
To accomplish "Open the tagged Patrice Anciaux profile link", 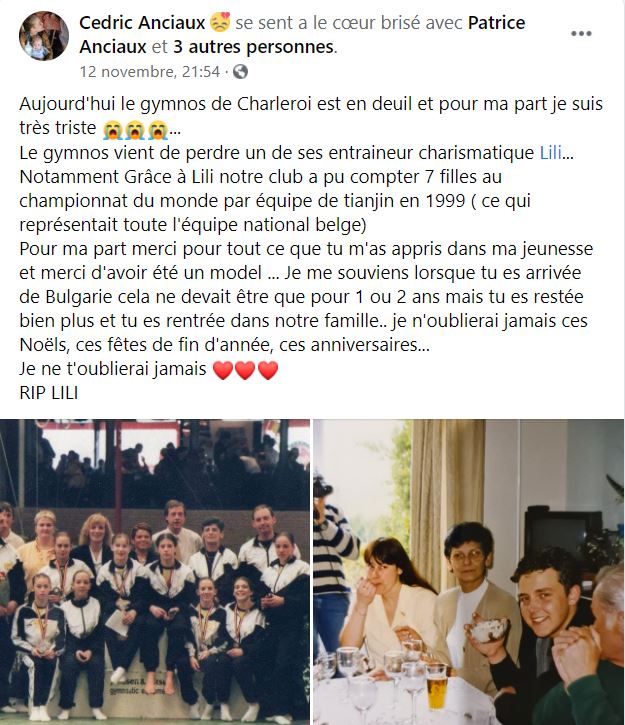I will pyautogui.click(x=302, y=35).
